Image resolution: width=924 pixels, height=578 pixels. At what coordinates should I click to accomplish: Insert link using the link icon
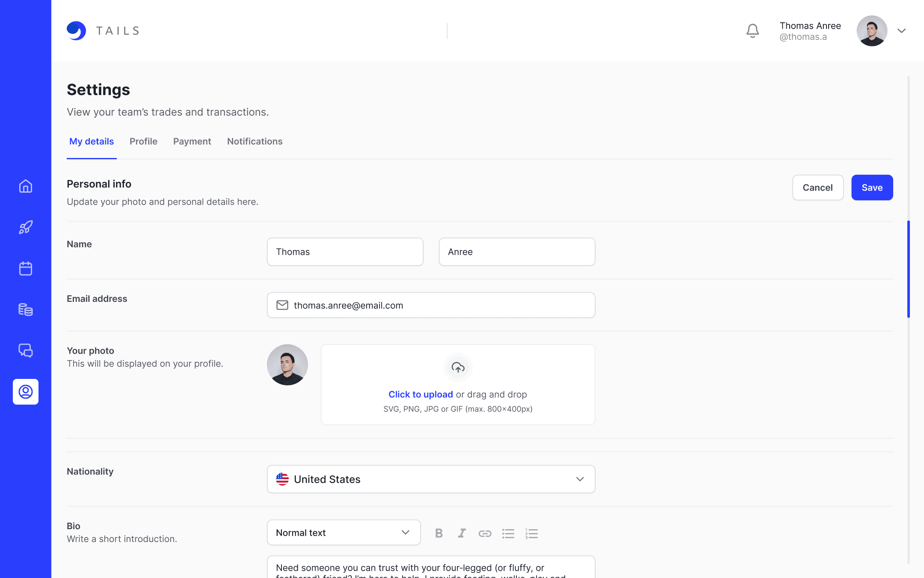pos(485,533)
